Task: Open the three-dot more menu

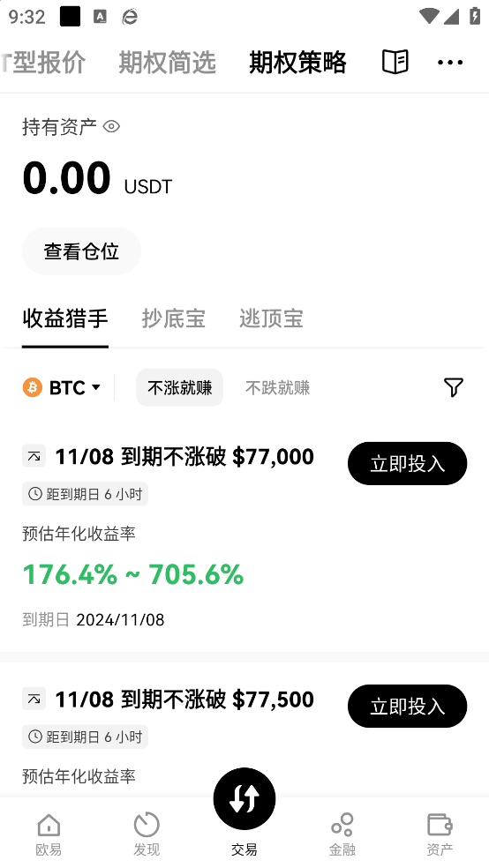Action: 449,63
